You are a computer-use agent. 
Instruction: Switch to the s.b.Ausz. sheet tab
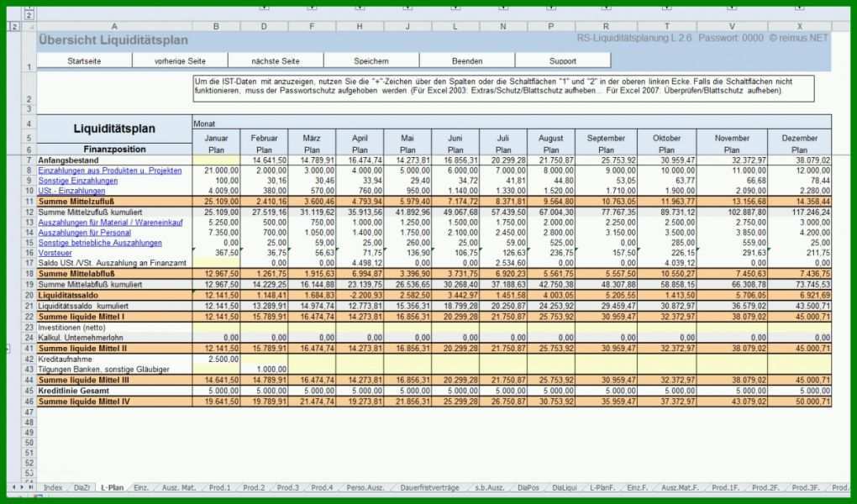(x=489, y=487)
